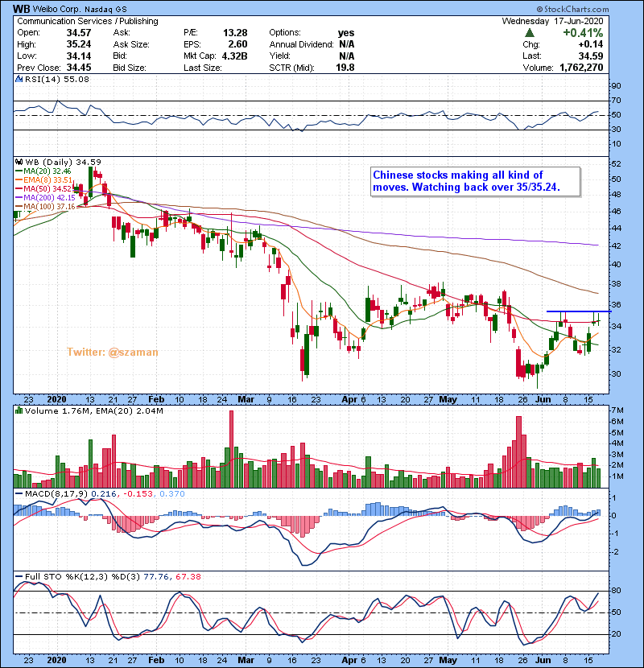
Task: Click the MACD signal value -0.153
Action: point(138,494)
